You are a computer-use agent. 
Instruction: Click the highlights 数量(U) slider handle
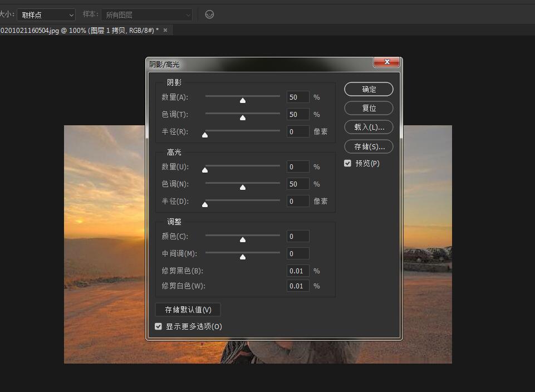[205, 169]
